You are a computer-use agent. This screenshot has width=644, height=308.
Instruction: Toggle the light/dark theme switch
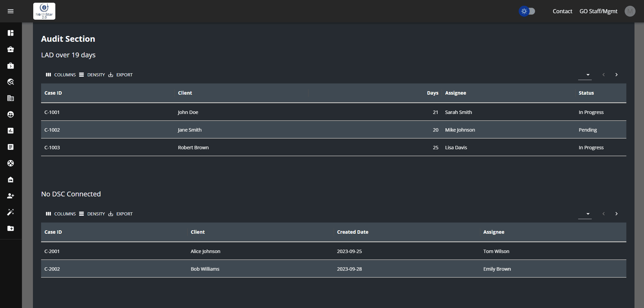[527, 11]
